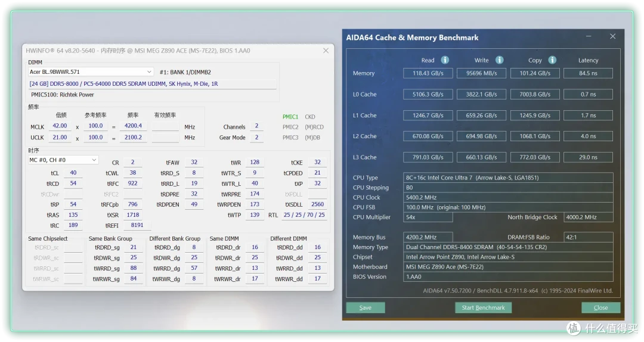The image size is (644, 342).
Task: Close the HWiNFO memory timing window
Action: tap(326, 51)
